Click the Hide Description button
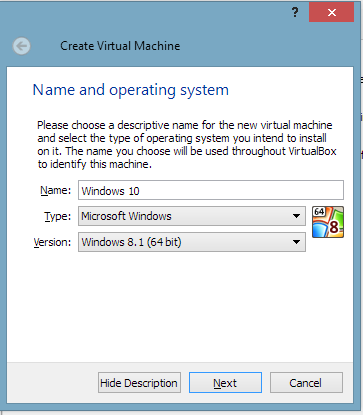 139,383
